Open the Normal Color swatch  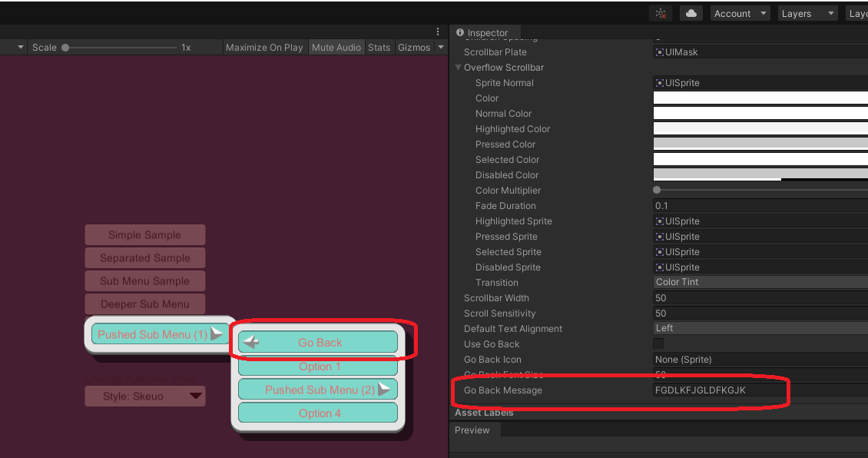click(760, 114)
